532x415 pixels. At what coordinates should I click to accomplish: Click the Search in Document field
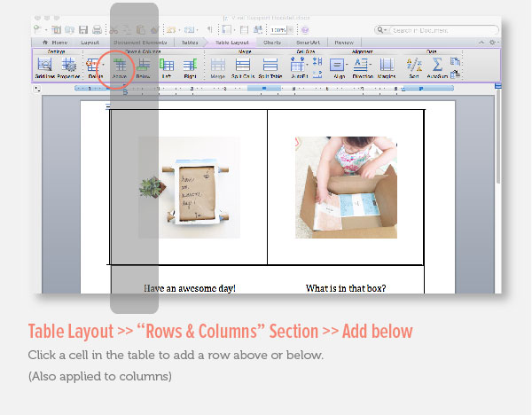pyautogui.click(x=444, y=30)
